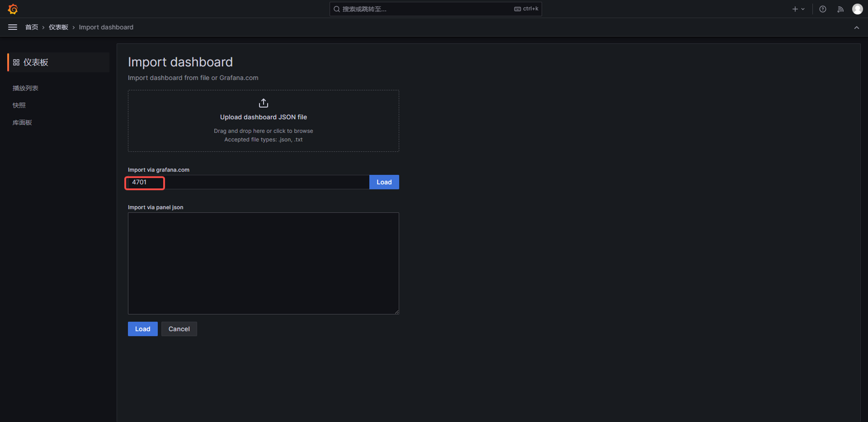
Task: Click the 'Import dashboard' page heading
Action: click(180, 62)
